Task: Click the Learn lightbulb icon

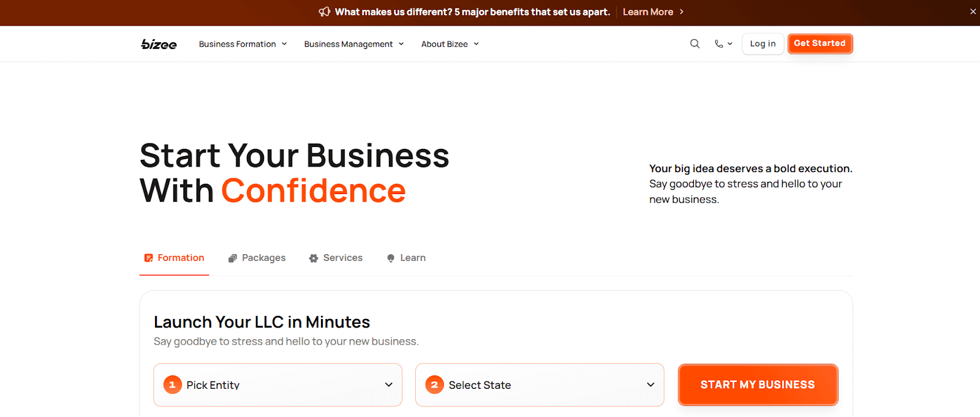Action: coord(391,258)
